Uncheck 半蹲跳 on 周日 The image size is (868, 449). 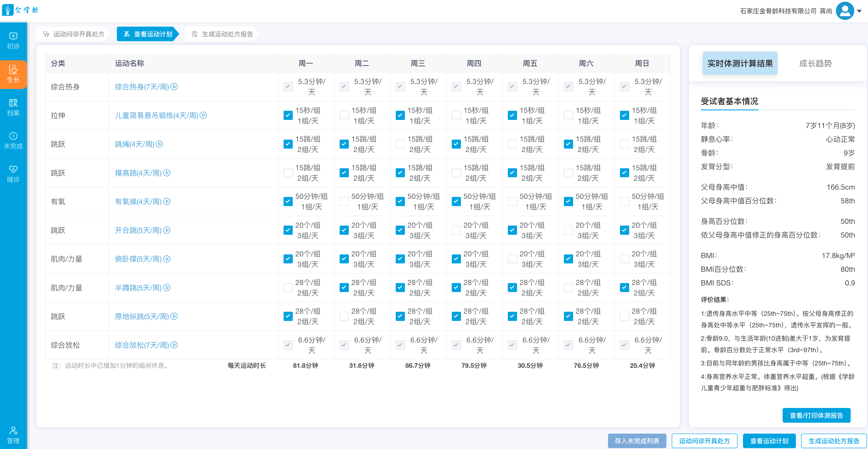[x=624, y=288]
